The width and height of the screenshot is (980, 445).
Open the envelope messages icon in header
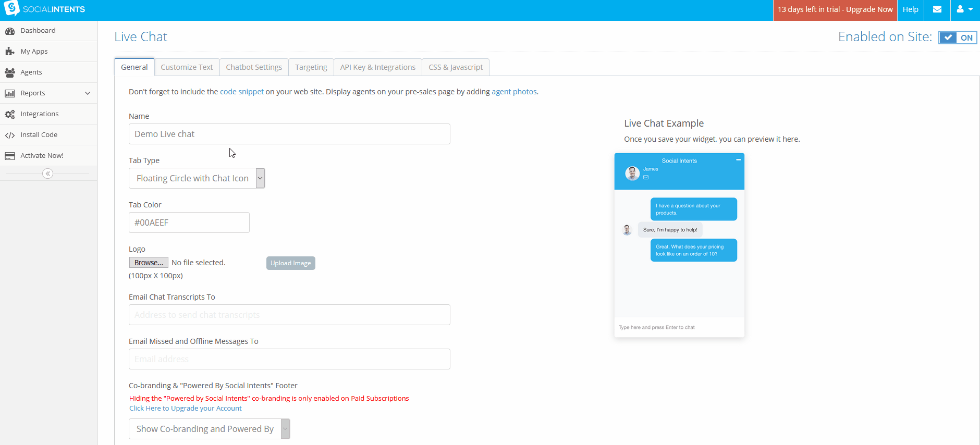(x=937, y=9)
